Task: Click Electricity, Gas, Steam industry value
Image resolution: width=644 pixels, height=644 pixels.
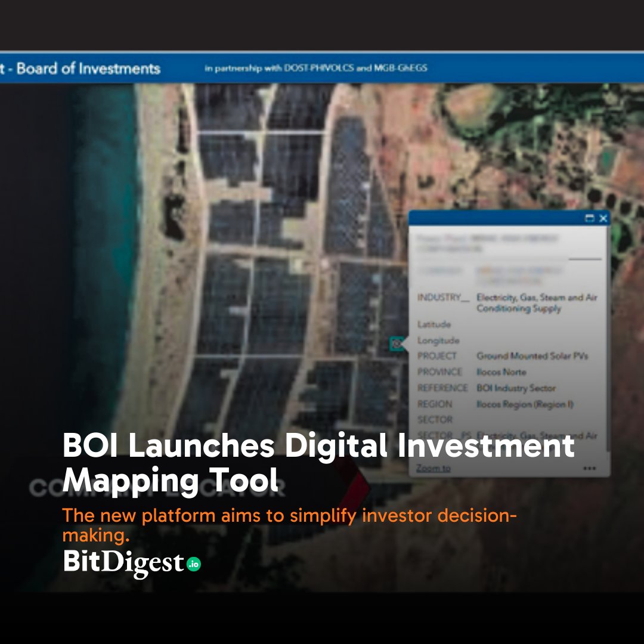Action: pos(537,303)
